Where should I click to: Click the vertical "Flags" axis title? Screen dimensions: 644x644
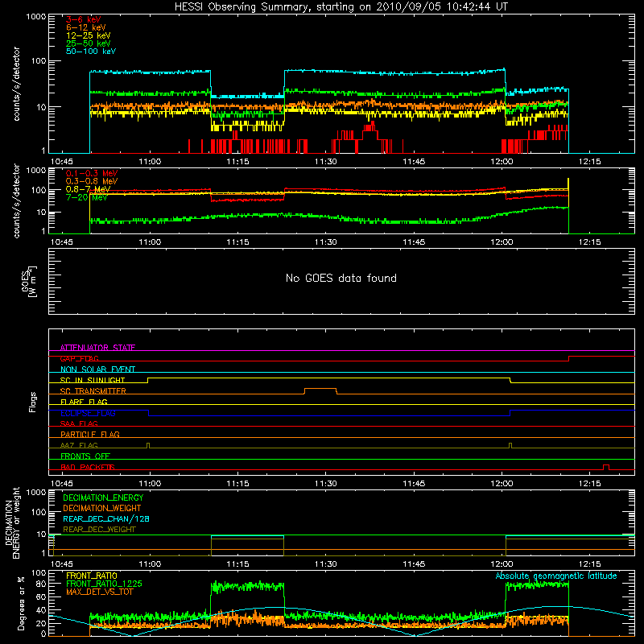pos(33,402)
